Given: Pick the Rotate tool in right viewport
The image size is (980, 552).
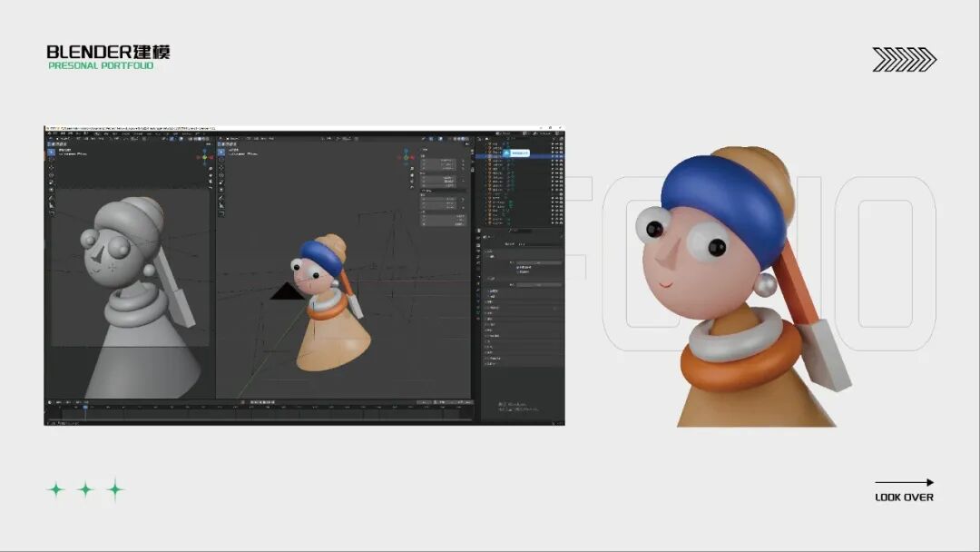Looking at the screenshot, I should pos(221,175).
